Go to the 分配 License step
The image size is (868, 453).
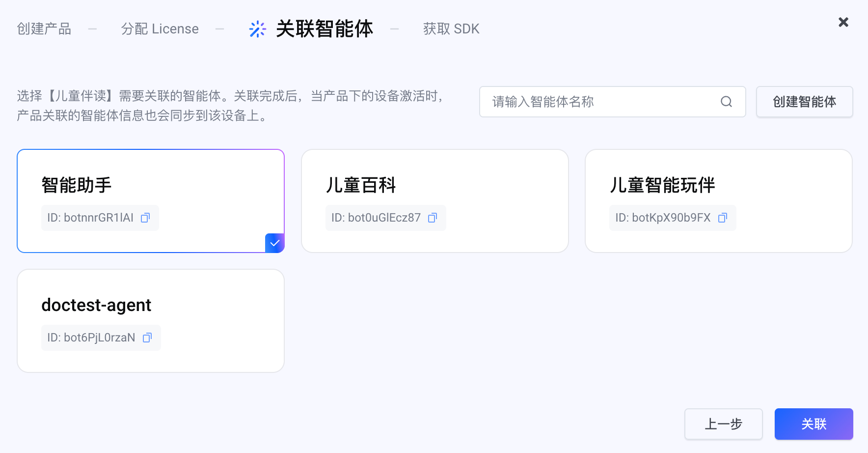click(x=160, y=29)
